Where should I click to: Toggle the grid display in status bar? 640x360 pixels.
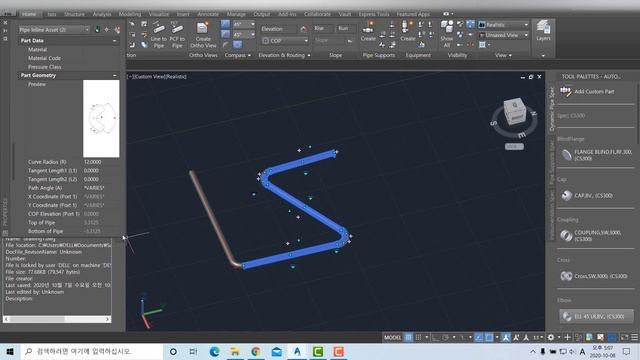pos(408,337)
